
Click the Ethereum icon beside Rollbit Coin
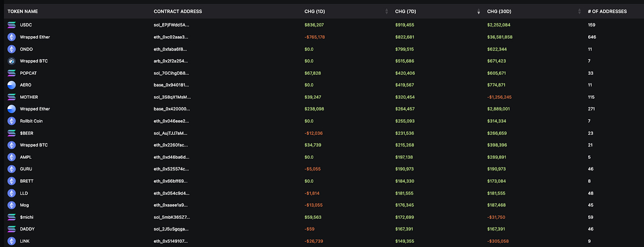[11, 121]
